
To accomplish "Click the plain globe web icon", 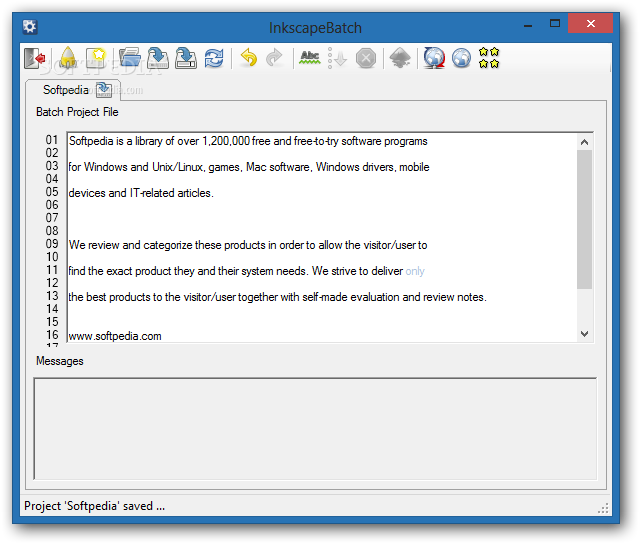I will coord(462,58).
